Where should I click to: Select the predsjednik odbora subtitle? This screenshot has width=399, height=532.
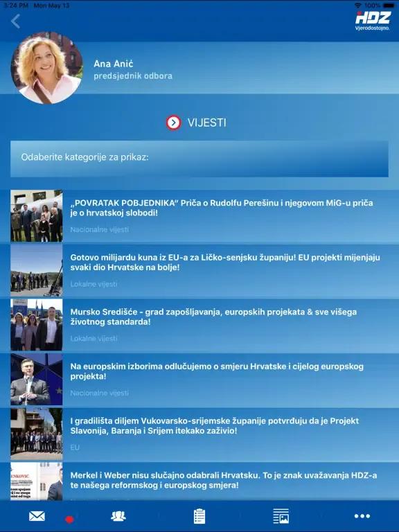click(x=133, y=76)
